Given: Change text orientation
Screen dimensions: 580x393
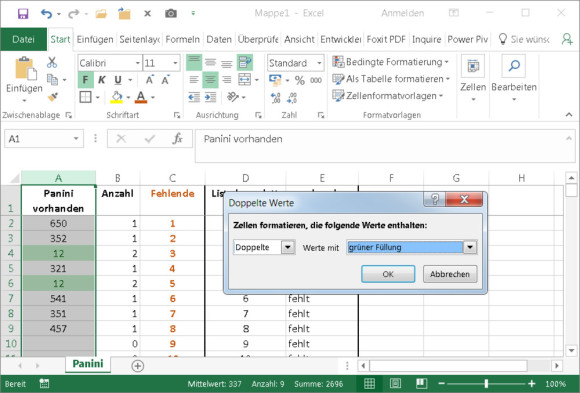Looking at the screenshot, I should pyautogui.click(x=233, y=97).
